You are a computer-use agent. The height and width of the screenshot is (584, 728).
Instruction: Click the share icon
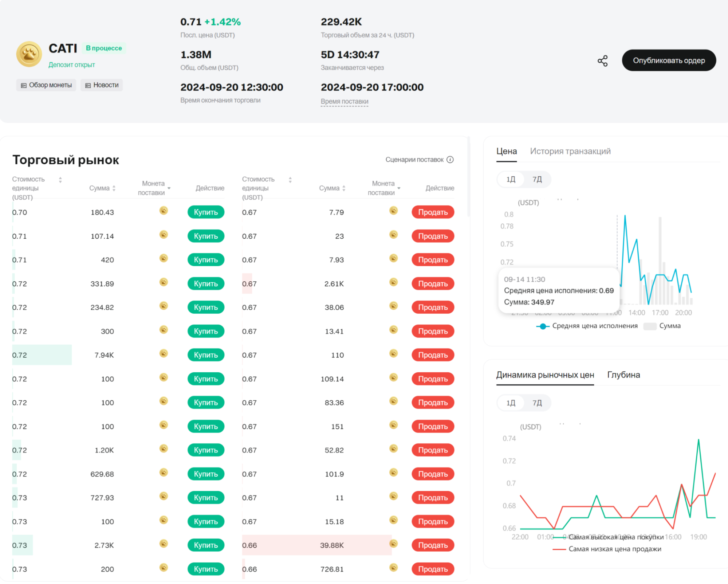[x=602, y=61]
